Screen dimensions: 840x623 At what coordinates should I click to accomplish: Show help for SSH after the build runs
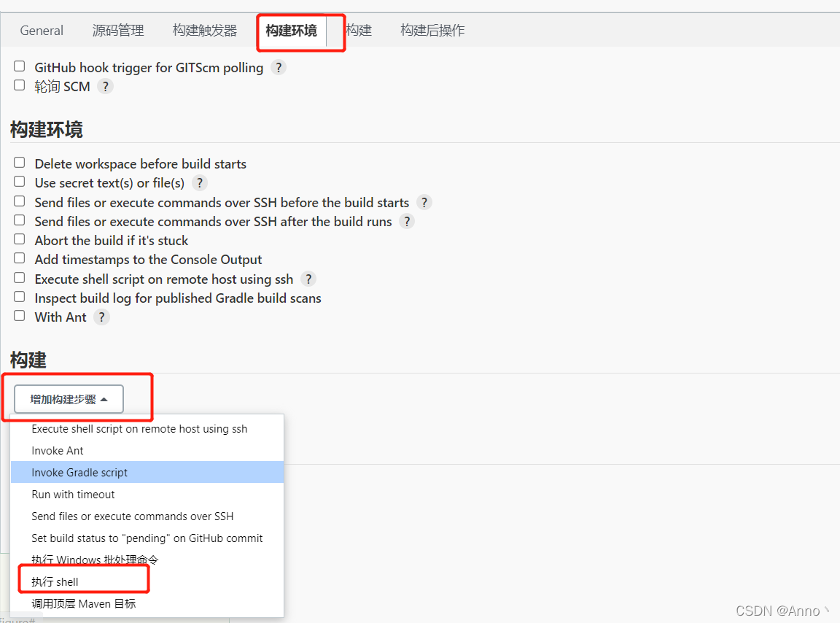[407, 222]
